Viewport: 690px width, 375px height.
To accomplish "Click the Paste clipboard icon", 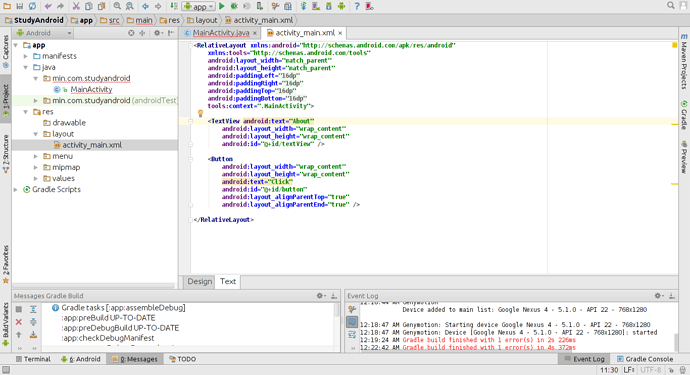I will [102, 6].
